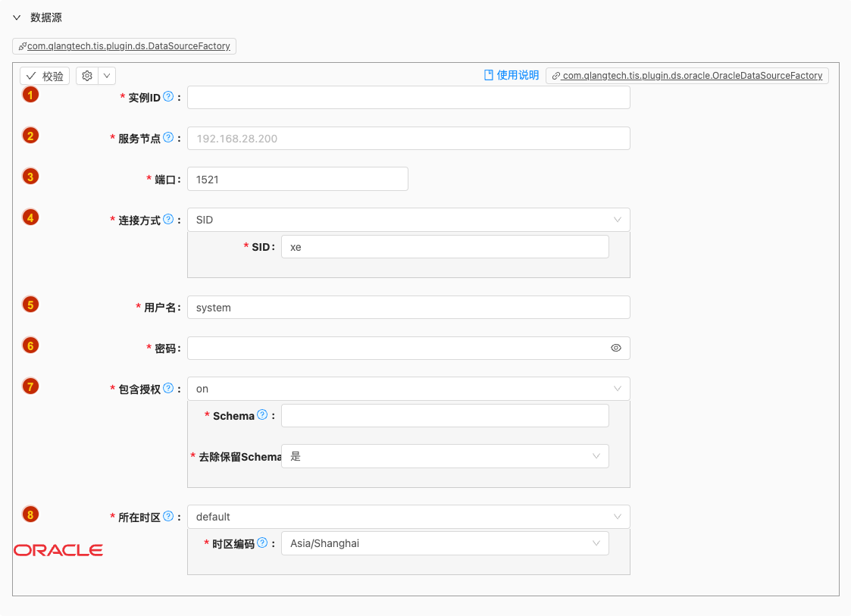Collapse the 数据源 section
The width and height of the screenshot is (851, 616).
tap(17, 17)
